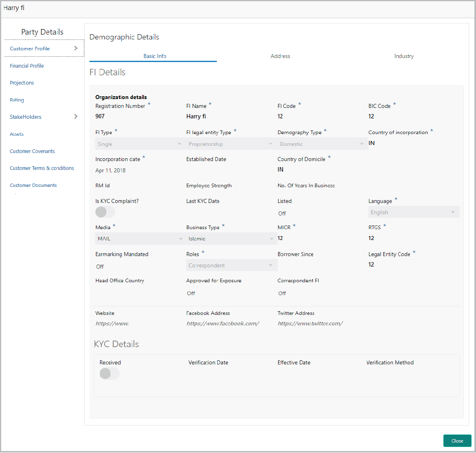
Task: Open Customer Terms & conditions
Action: (x=42, y=168)
